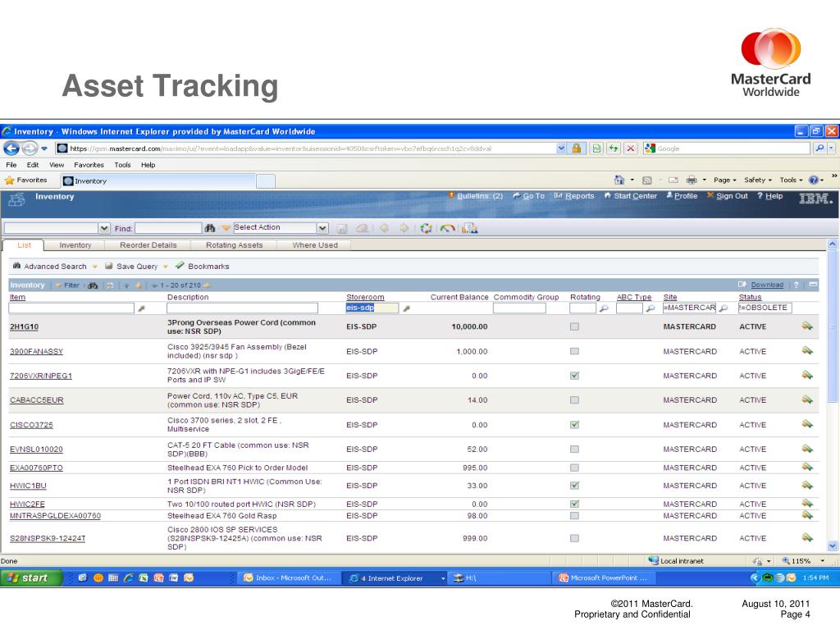Click the Download link in table header
840x630 pixels.
pyautogui.click(x=767, y=285)
